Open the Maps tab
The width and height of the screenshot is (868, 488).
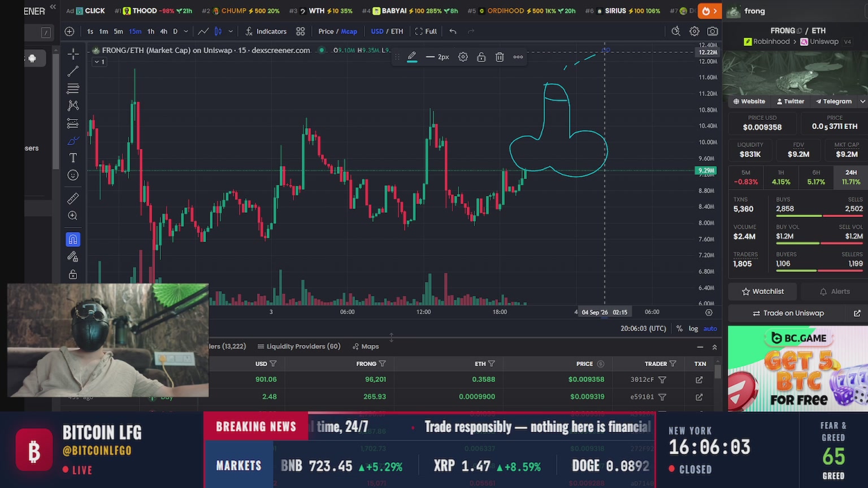(366, 346)
